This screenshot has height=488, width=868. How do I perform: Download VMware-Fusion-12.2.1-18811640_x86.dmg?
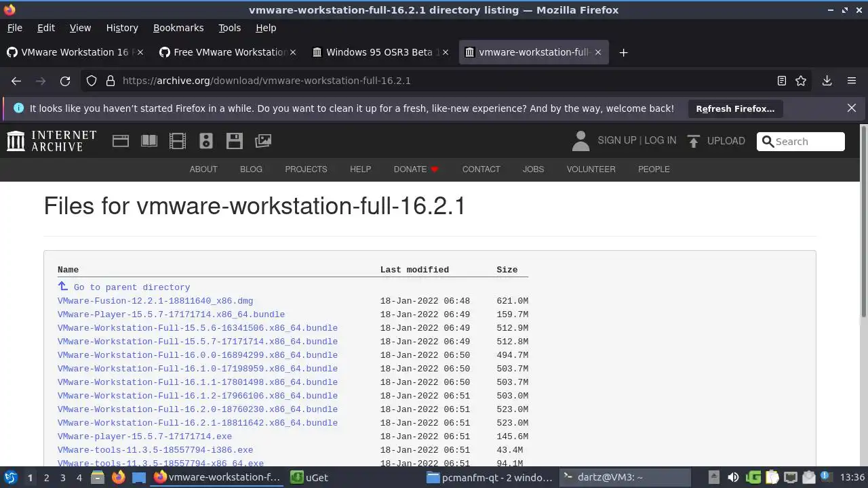155,301
